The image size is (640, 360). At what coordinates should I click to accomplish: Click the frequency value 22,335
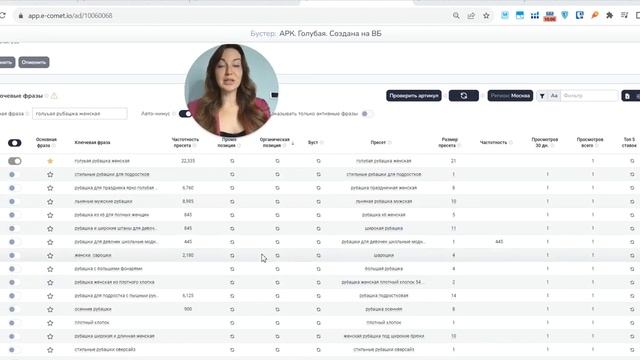(188, 161)
